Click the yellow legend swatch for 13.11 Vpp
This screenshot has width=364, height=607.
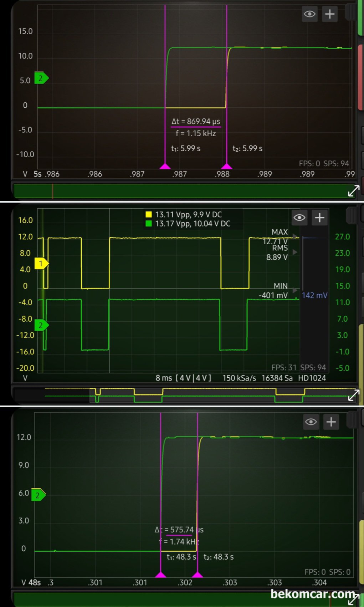coord(149,214)
